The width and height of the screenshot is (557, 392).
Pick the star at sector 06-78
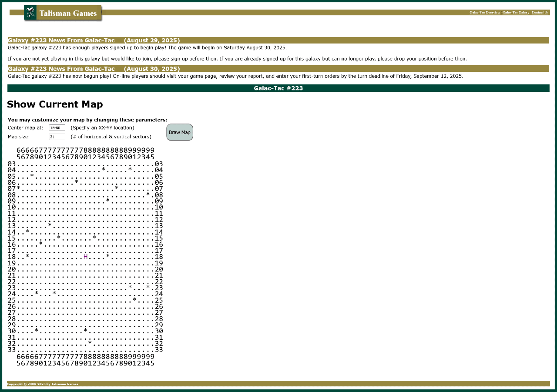click(x=77, y=183)
